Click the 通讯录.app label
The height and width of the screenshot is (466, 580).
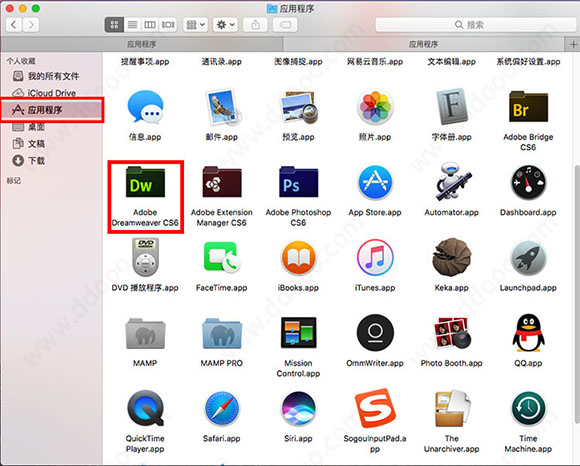[x=222, y=62]
